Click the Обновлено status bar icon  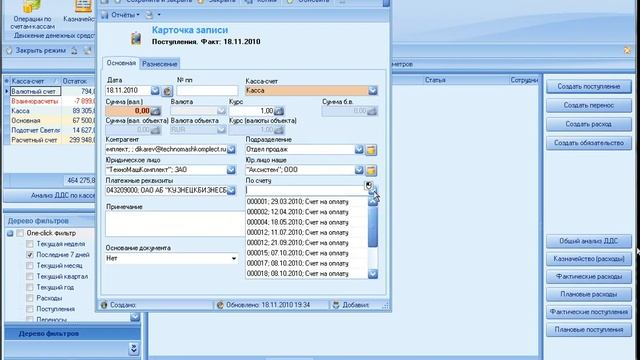tap(220, 305)
